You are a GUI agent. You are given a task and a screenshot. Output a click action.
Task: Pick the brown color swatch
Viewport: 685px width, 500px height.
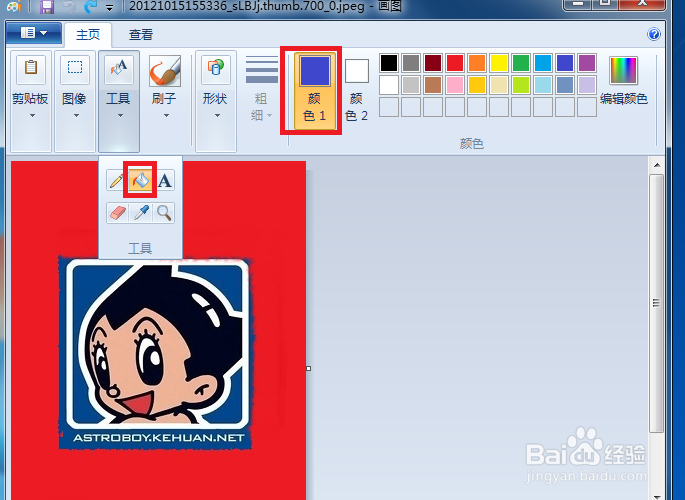433,85
